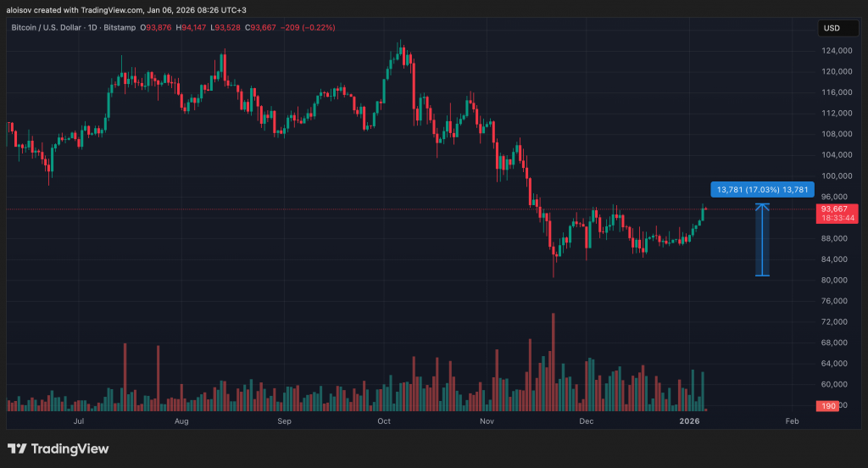
Task: Click the Feb label on time axis
Action: (x=792, y=421)
